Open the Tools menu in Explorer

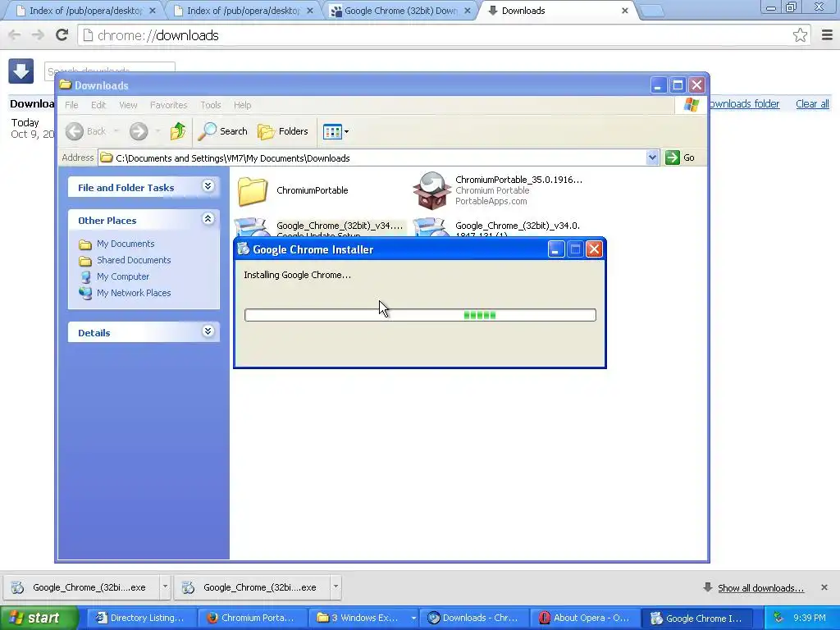click(x=211, y=105)
